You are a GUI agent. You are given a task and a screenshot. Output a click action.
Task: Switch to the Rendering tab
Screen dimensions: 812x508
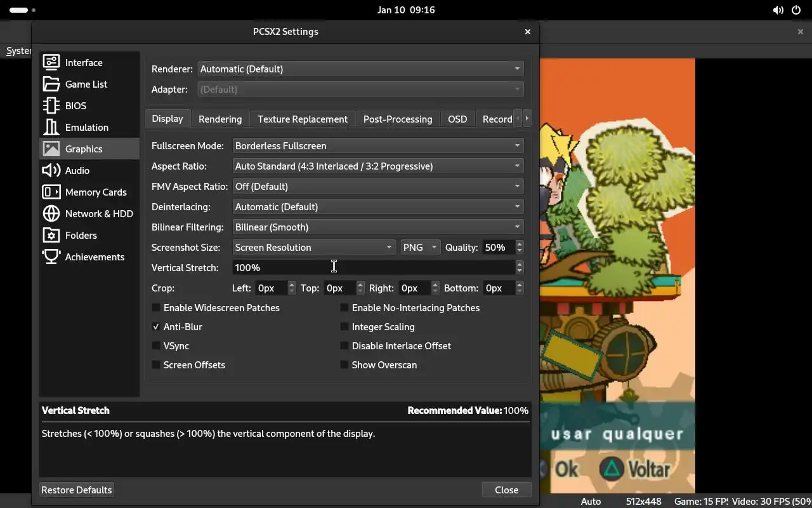coord(220,119)
